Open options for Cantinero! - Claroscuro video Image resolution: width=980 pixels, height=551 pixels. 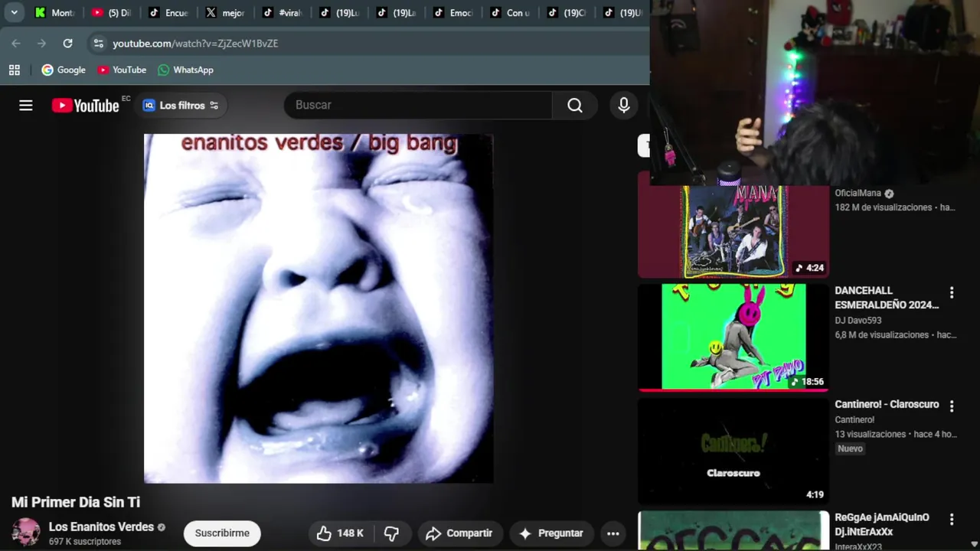tap(952, 406)
